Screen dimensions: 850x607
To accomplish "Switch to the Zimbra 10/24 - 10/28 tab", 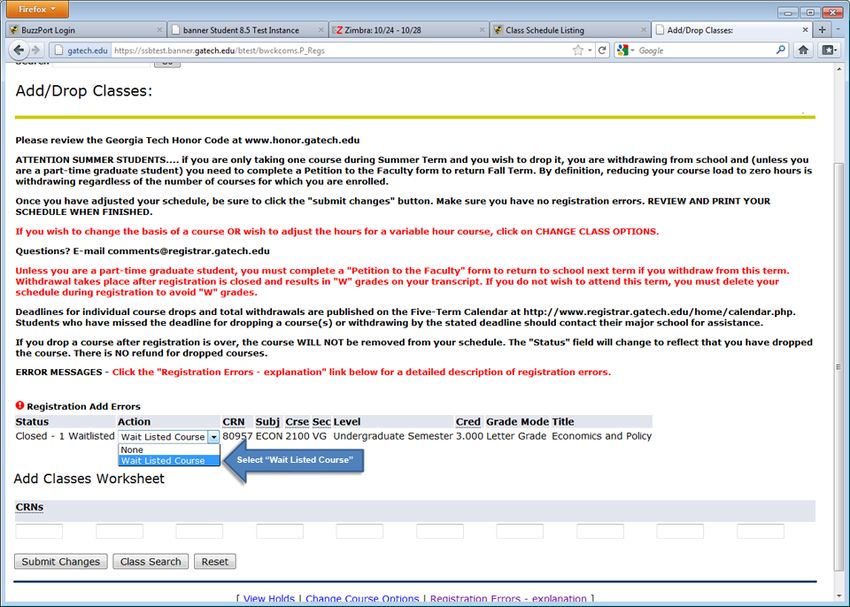I will click(408, 30).
